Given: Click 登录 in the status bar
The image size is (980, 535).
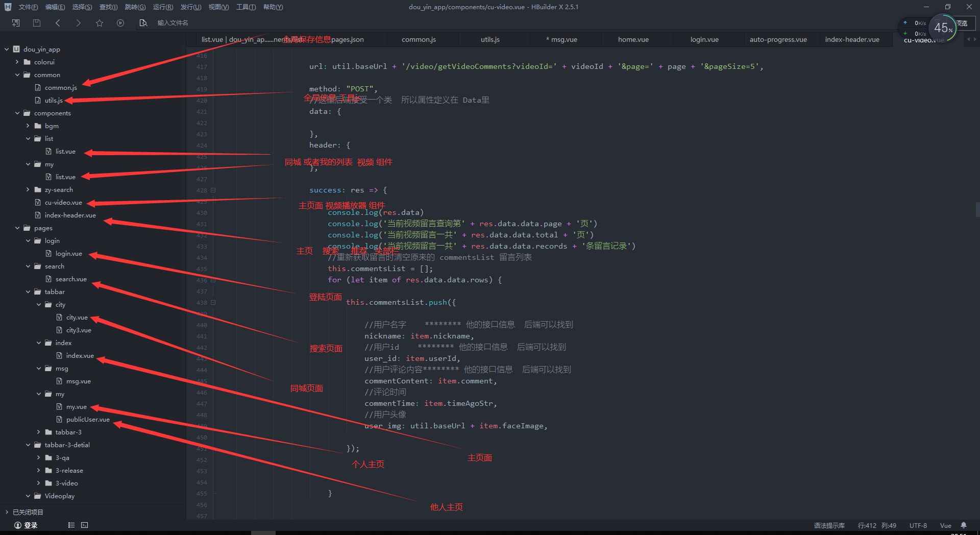Looking at the screenshot, I should (x=31, y=525).
